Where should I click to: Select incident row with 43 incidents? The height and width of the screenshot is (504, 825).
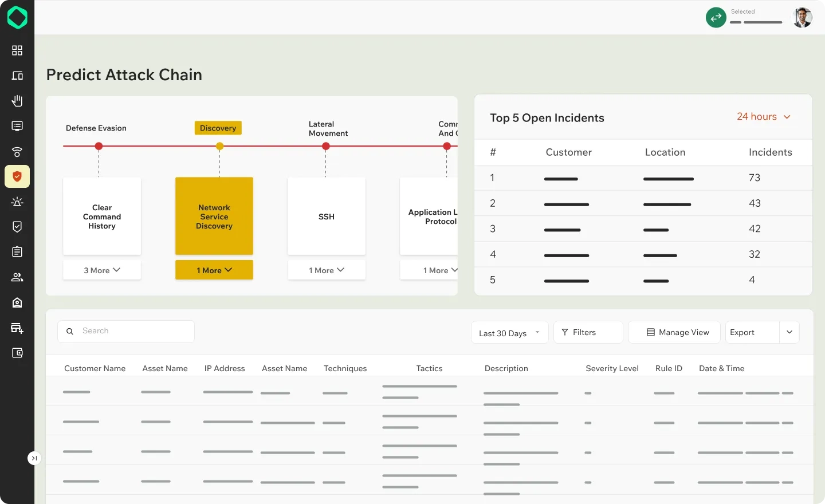(x=643, y=203)
